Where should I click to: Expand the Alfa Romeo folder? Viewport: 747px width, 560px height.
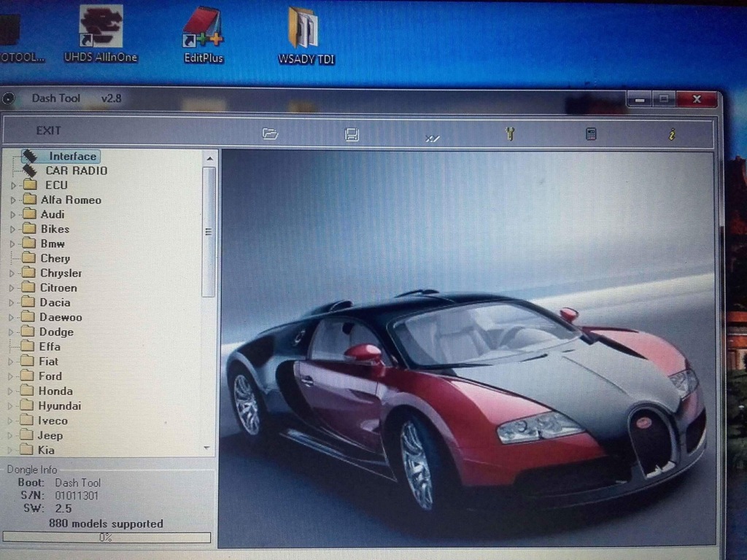(13, 200)
